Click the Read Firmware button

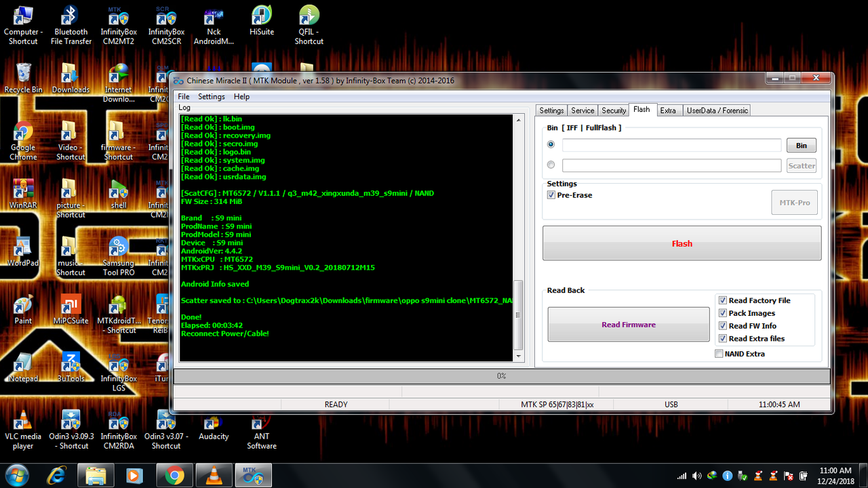click(x=629, y=325)
